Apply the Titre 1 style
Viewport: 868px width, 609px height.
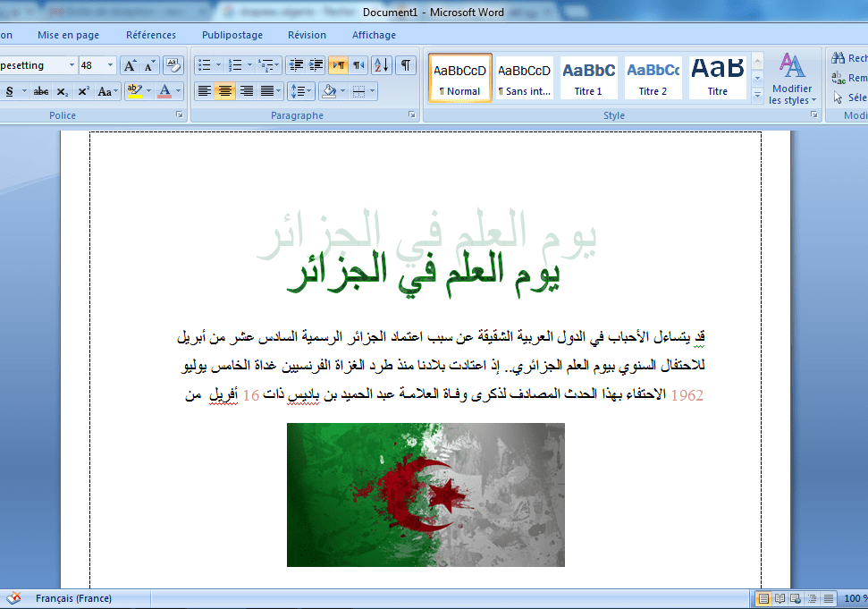588,78
